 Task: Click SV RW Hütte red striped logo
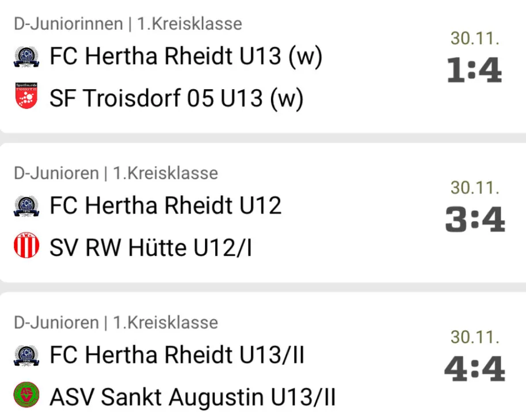pyautogui.click(x=26, y=245)
